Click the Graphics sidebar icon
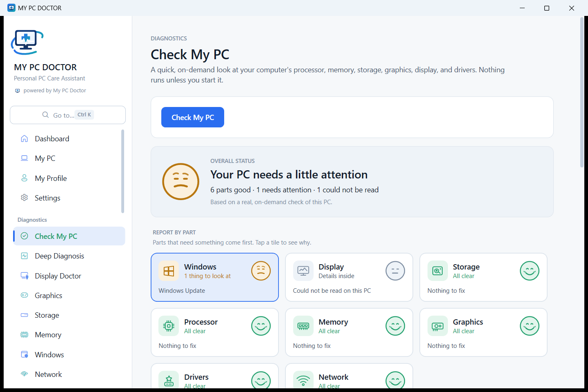588x392 pixels. (24, 295)
